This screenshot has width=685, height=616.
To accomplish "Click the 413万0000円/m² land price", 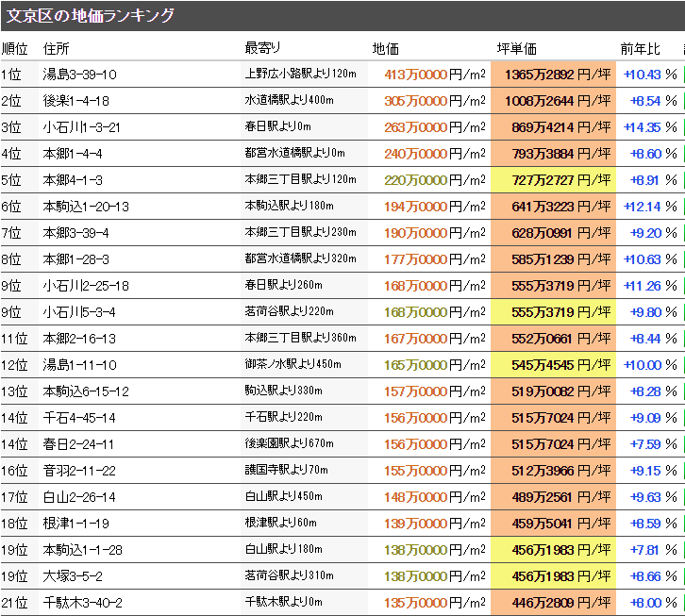I will (435, 75).
